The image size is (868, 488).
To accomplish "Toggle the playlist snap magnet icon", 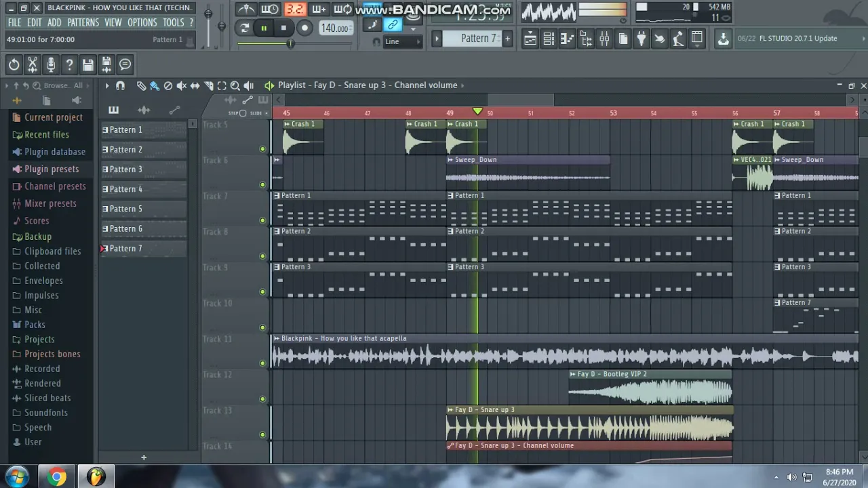I will 120,85.
